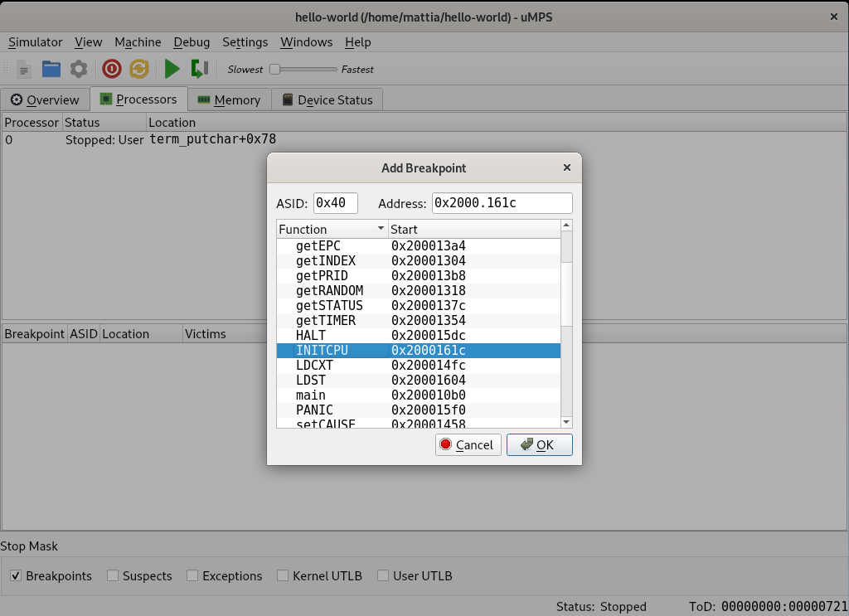The image size is (849, 616).
Task: Start execution with green play icon
Action: point(172,70)
